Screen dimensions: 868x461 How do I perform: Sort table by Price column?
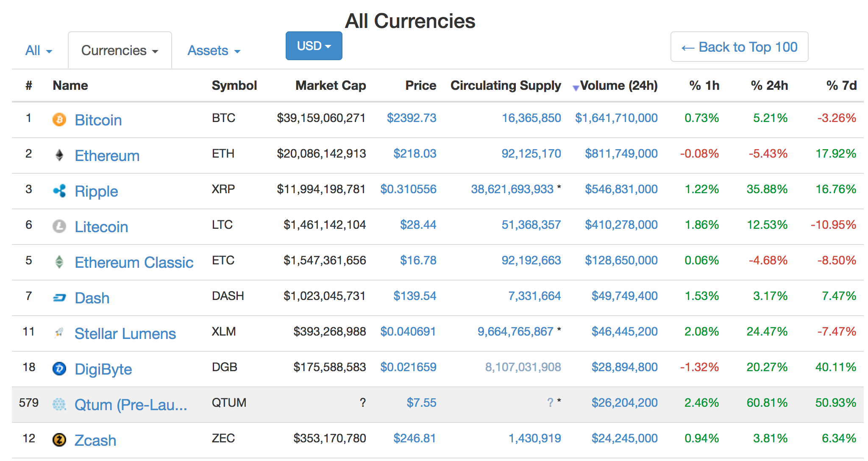pos(421,85)
